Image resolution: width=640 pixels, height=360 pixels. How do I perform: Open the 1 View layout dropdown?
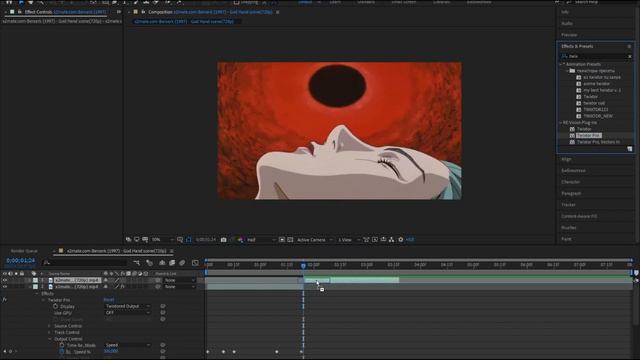[x=349, y=240]
